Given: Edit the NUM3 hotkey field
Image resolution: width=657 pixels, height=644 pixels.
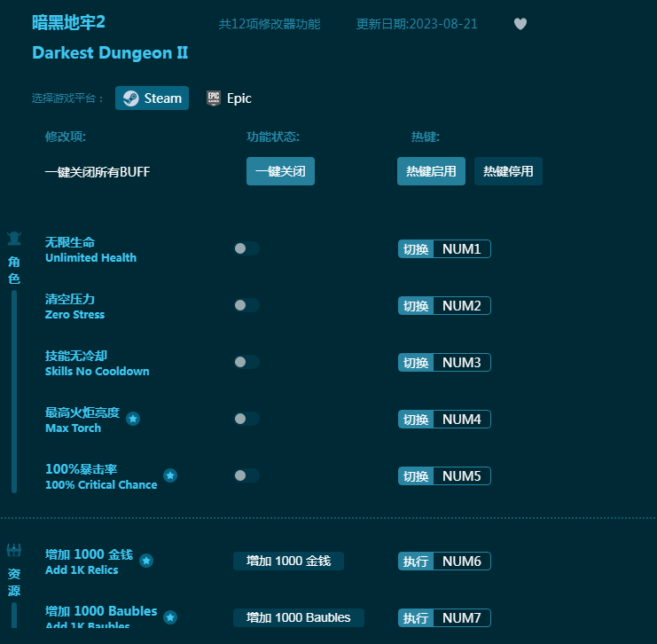Looking at the screenshot, I should click(x=462, y=362).
